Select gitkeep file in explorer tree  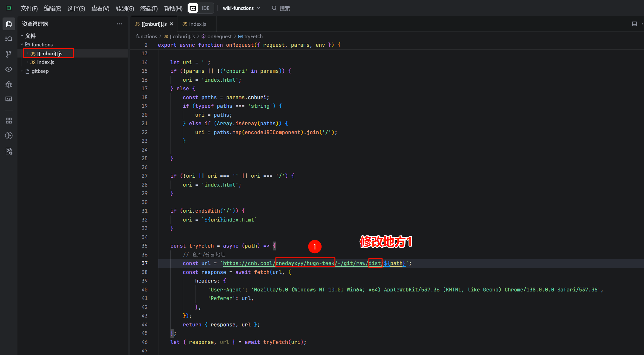(40, 71)
